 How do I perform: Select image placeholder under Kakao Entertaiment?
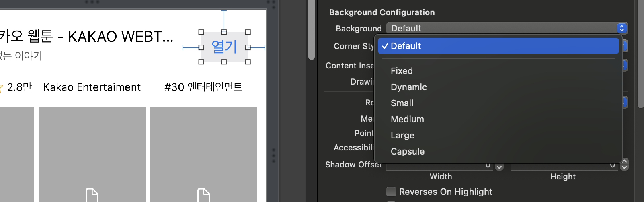tap(92, 155)
